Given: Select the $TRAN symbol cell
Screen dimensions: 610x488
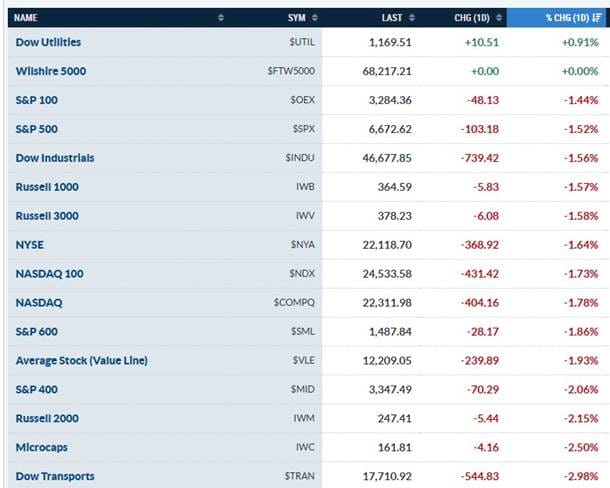Looking at the screenshot, I should [300, 476].
